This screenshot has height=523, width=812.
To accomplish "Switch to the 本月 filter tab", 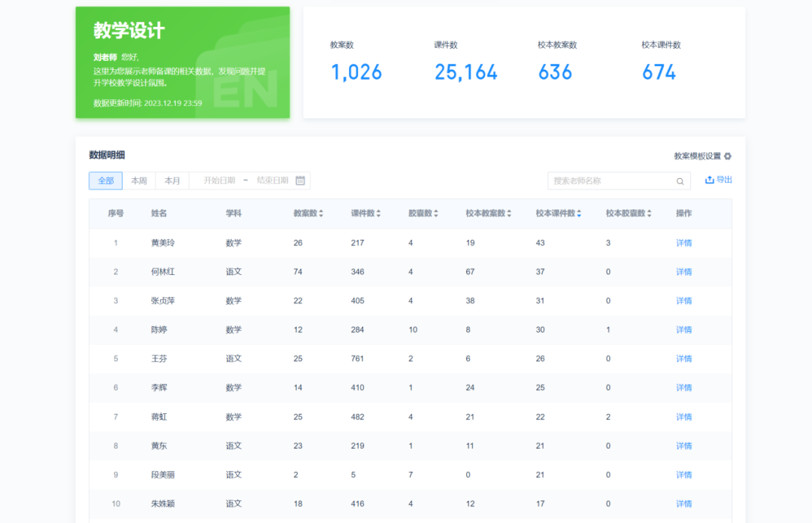I will [x=172, y=180].
